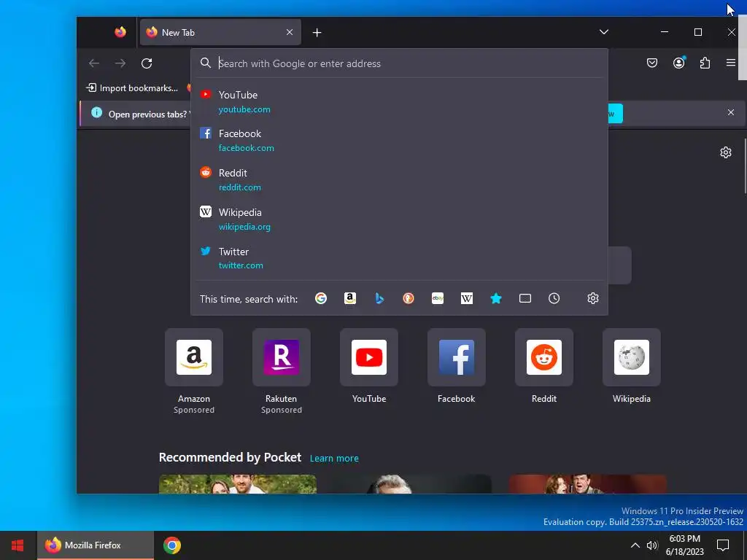The height and width of the screenshot is (560, 747).
Task: Click the page vertical scrollbar
Action: point(745,166)
